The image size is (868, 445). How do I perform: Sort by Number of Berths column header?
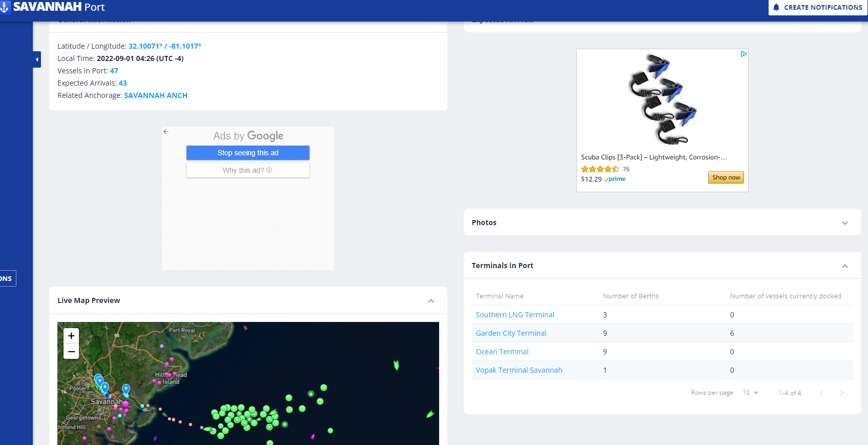[x=631, y=296]
